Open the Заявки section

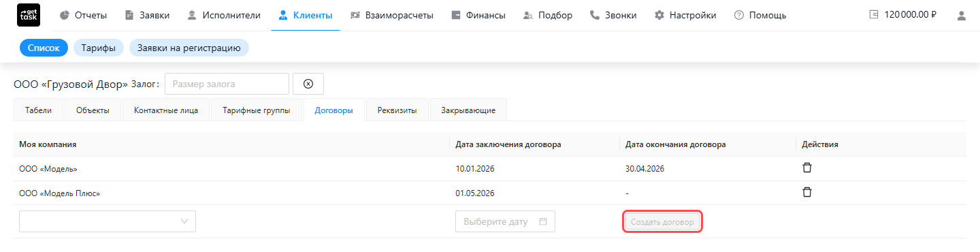point(147,15)
